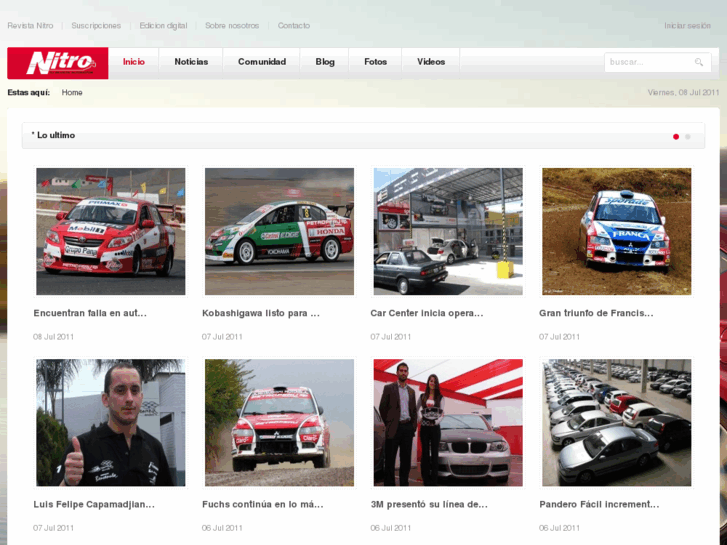Image resolution: width=727 pixels, height=545 pixels.
Task: Read 'Pandero Fácil increment...' article
Action: click(599, 504)
